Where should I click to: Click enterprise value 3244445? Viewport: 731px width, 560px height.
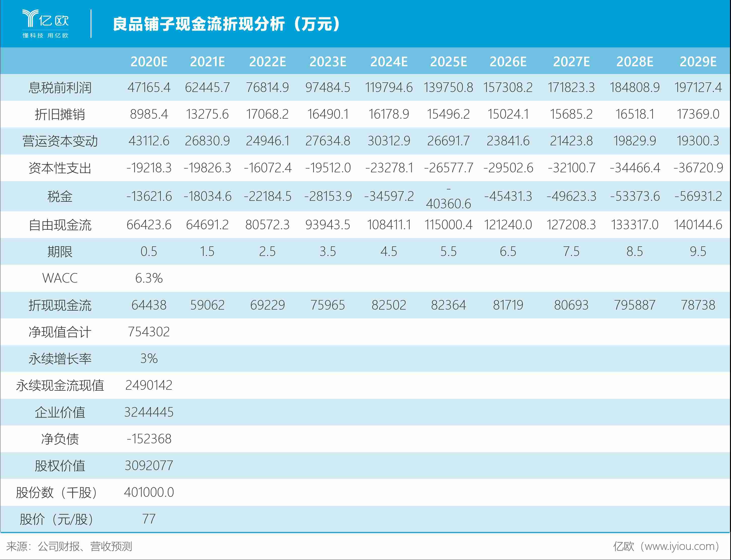(x=149, y=412)
